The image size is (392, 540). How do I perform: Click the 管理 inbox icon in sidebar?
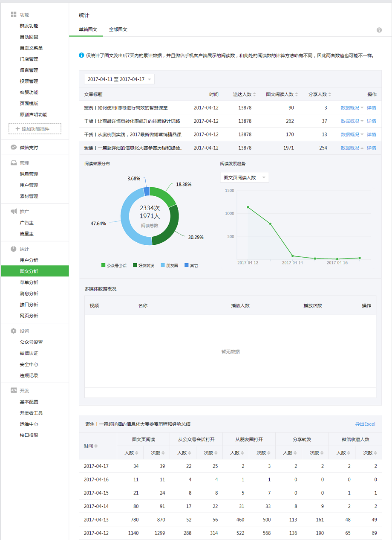14,163
